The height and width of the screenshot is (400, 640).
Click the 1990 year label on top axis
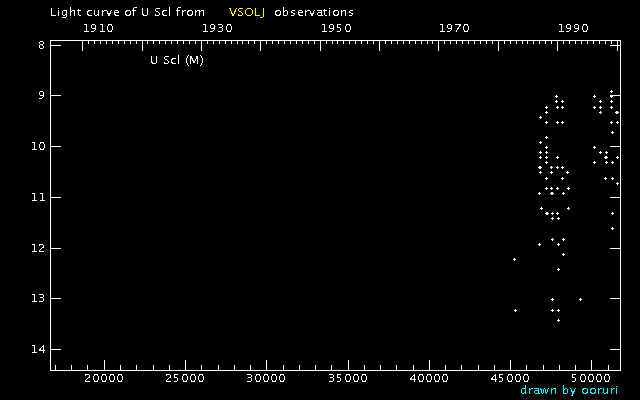[x=573, y=29]
